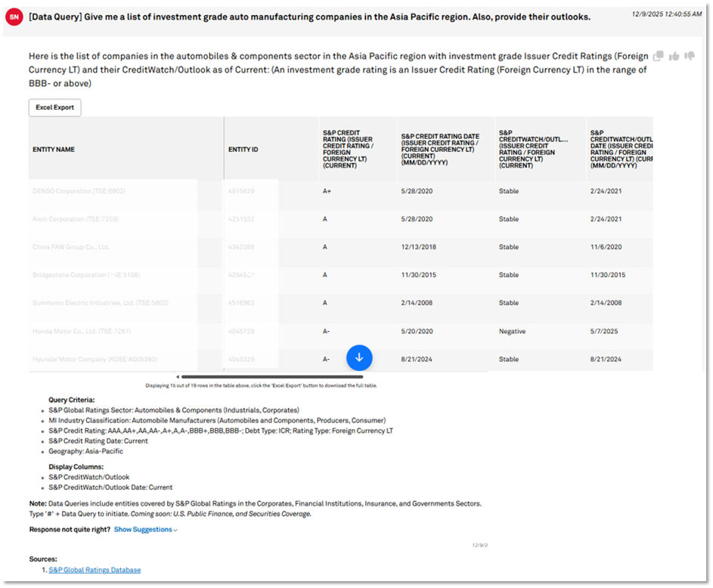The image size is (713, 588).
Task: Click the Excel Export button
Action: tap(54, 107)
